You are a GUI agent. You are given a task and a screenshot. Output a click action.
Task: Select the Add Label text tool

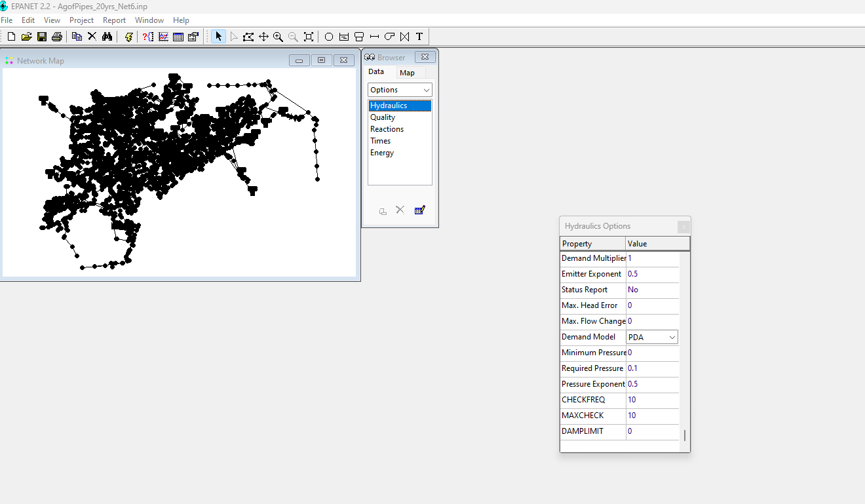[x=419, y=37]
